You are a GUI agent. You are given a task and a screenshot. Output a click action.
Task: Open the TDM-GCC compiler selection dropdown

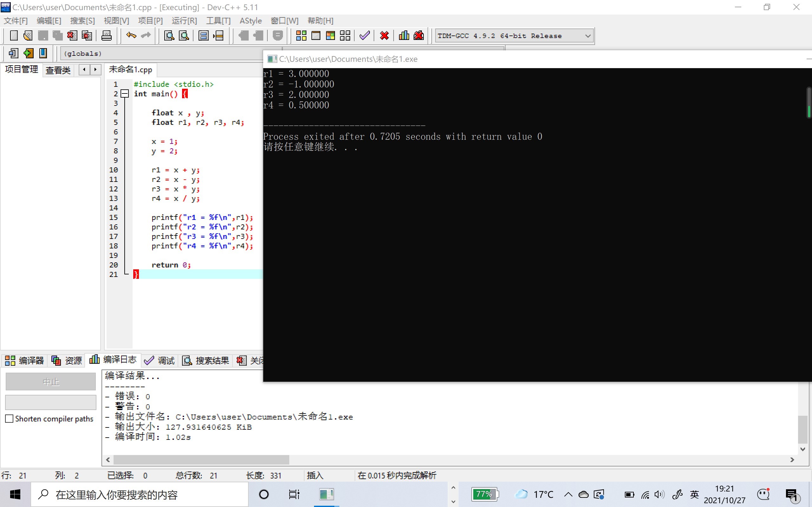587,36
